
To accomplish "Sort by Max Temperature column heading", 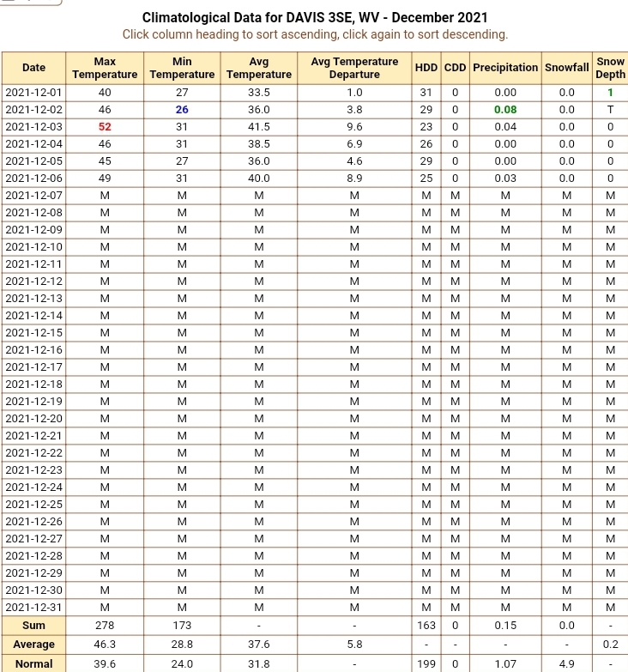I will pyautogui.click(x=105, y=68).
